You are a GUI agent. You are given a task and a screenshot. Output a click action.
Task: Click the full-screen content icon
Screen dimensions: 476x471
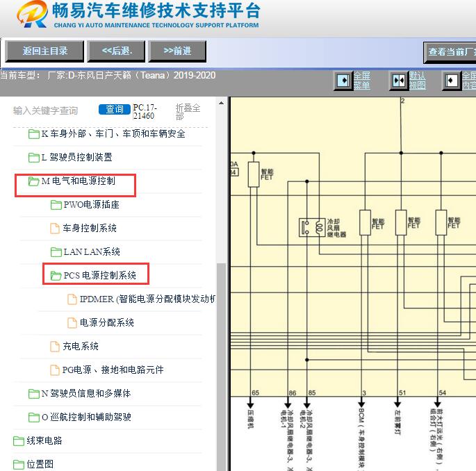451,81
